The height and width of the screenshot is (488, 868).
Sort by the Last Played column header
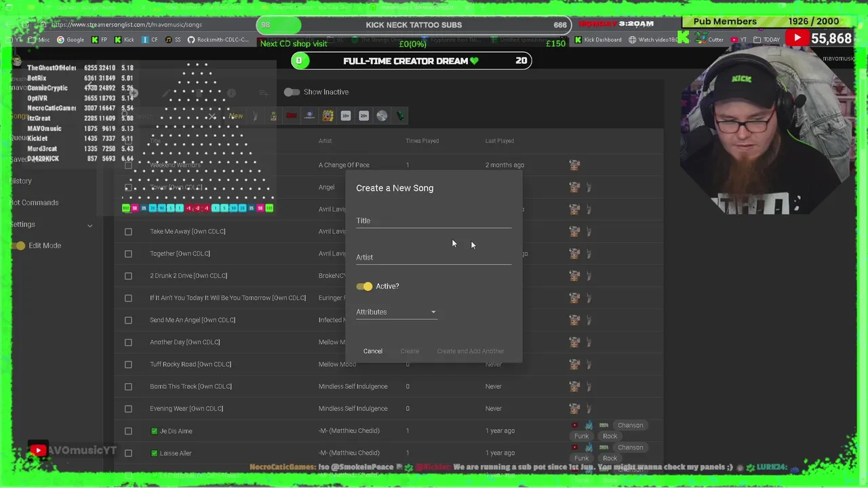pos(499,141)
